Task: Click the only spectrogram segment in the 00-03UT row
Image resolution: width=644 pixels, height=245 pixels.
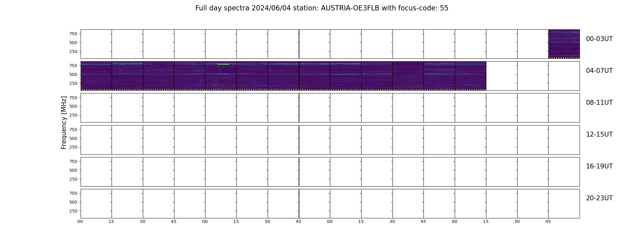Action: click(564, 44)
